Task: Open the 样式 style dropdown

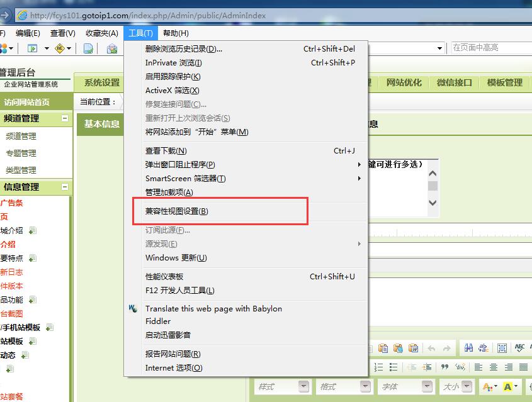Action: coord(303,386)
